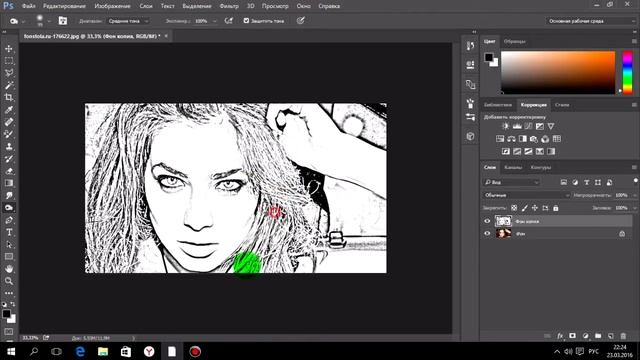The height and width of the screenshot is (360, 640).
Task: Select the History Brush tool
Action: click(9, 159)
